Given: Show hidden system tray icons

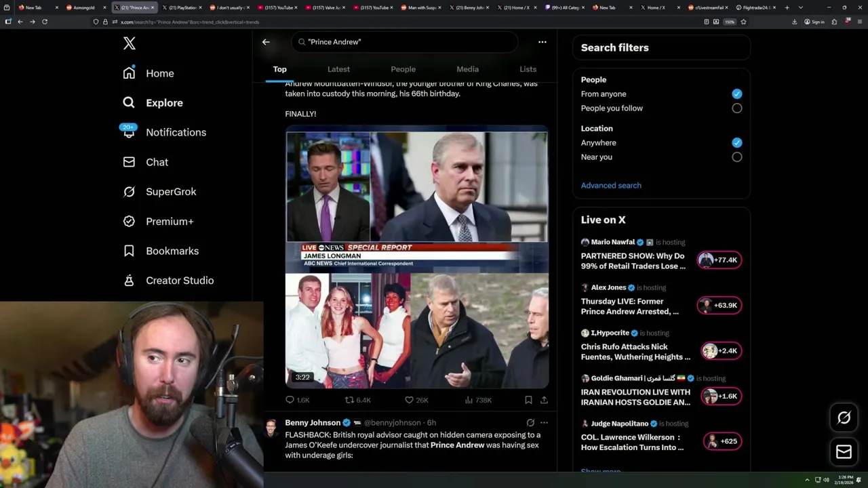Looking at the screenshot, I should click(x=807, y=480).
